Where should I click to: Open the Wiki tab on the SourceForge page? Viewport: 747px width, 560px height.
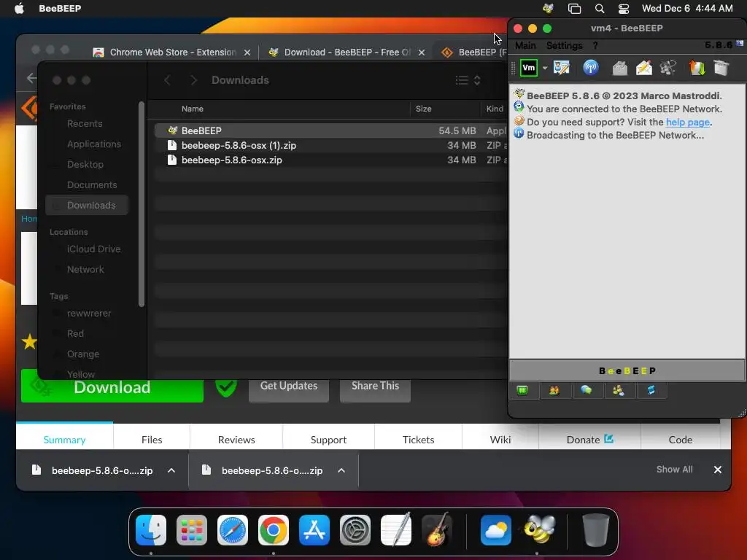click(x=500, y=440)
